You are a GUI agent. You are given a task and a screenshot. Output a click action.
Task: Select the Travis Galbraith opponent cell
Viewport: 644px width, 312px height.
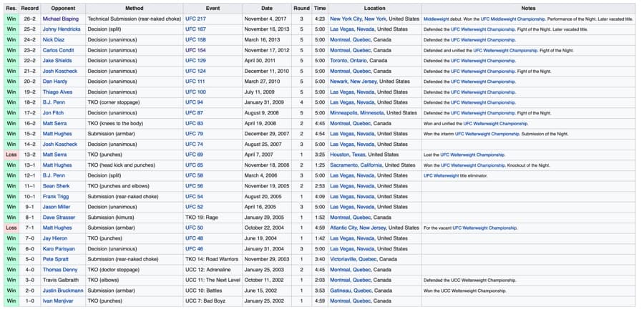pos(63,281)
